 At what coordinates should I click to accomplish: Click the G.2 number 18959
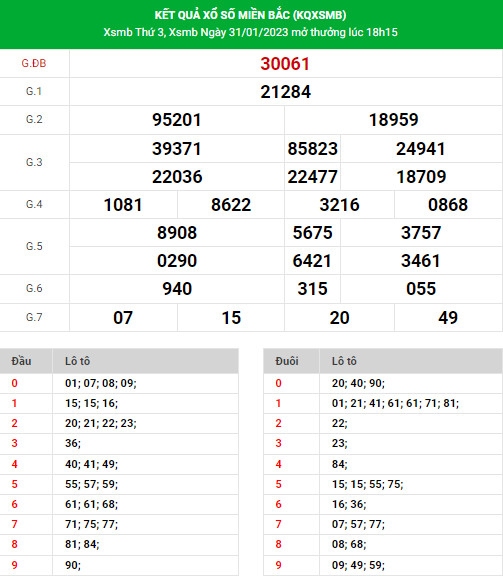pos(394,120)
